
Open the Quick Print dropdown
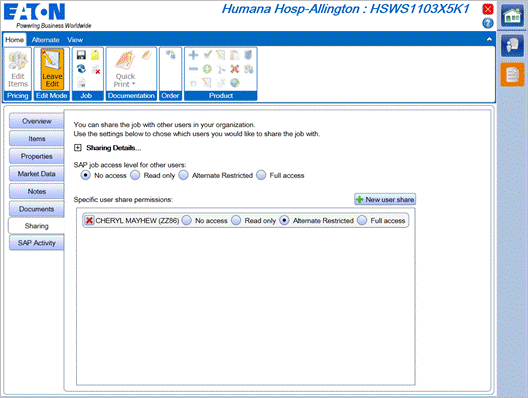coord(125,70)
